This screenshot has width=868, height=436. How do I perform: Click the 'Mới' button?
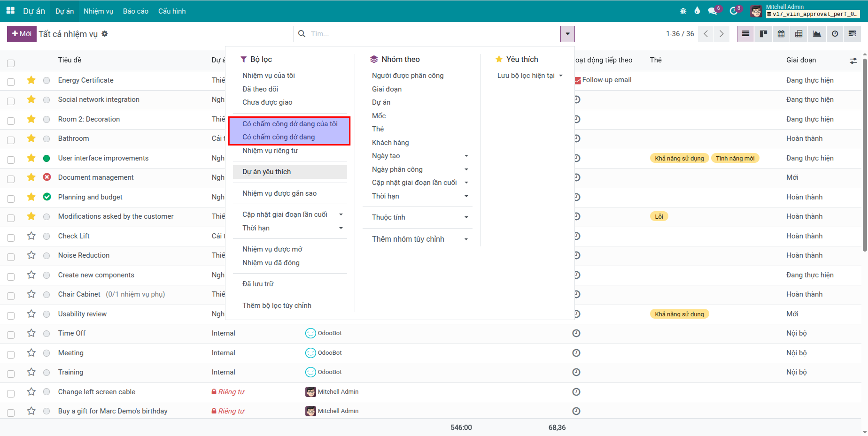click(x=22, y=34)
